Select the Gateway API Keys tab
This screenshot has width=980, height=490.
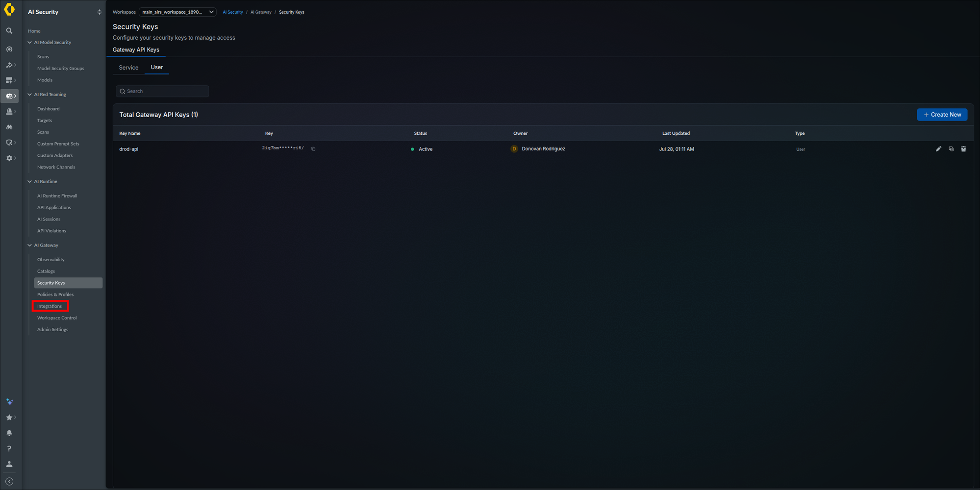[136, 50]
